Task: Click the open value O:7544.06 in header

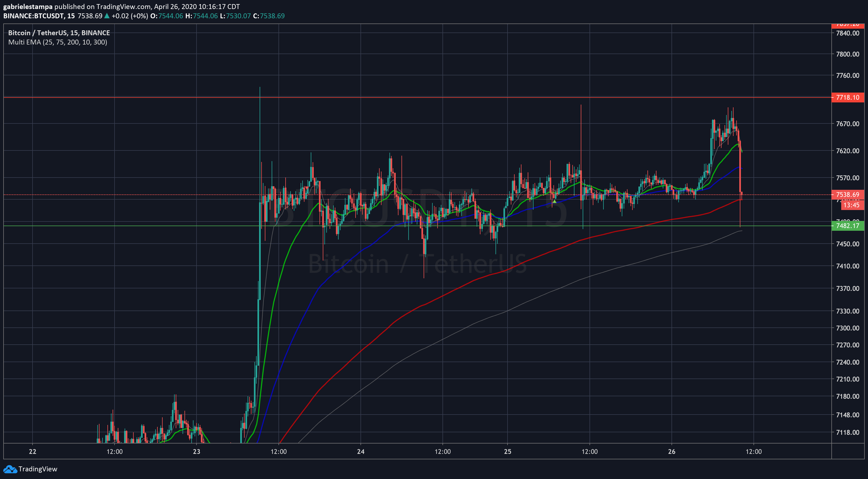Action: (166, 16)
